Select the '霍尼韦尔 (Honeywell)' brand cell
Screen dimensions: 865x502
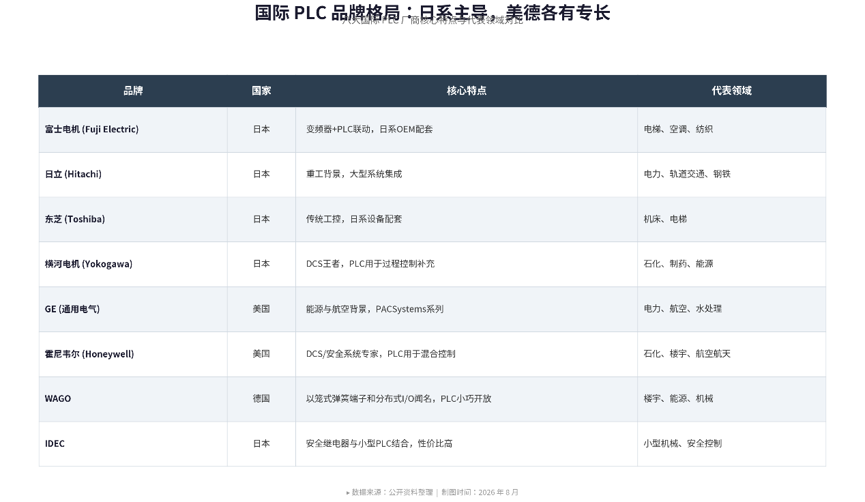[x=133, y=354]
